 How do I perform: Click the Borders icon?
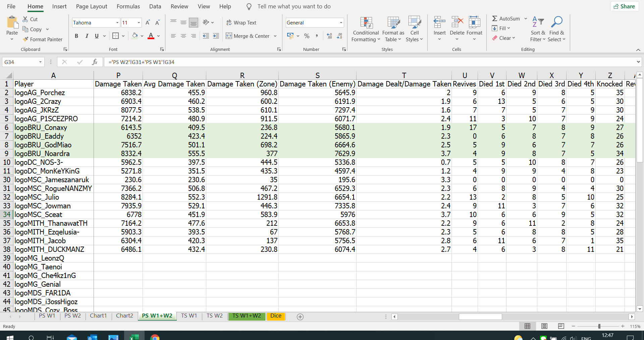coord(116,36)
